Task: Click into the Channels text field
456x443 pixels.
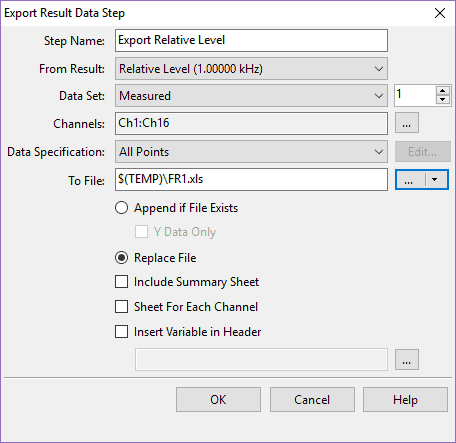Action: [251, 123]
